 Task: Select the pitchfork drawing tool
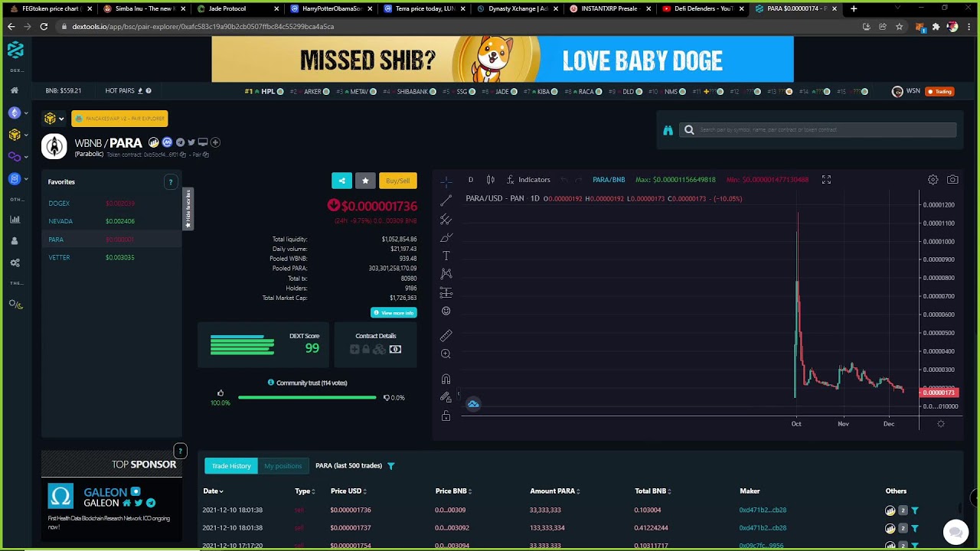(x=446, y=219)
